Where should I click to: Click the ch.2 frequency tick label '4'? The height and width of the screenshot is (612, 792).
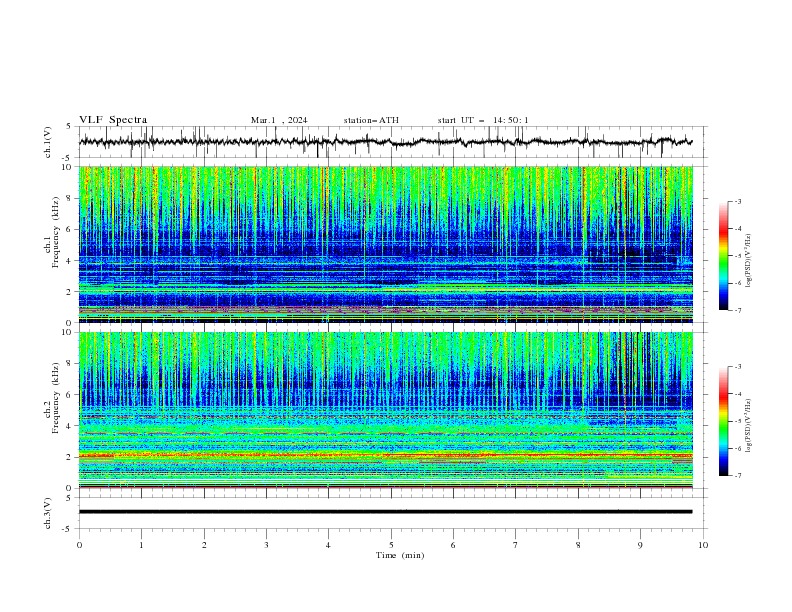click(70, 426)
